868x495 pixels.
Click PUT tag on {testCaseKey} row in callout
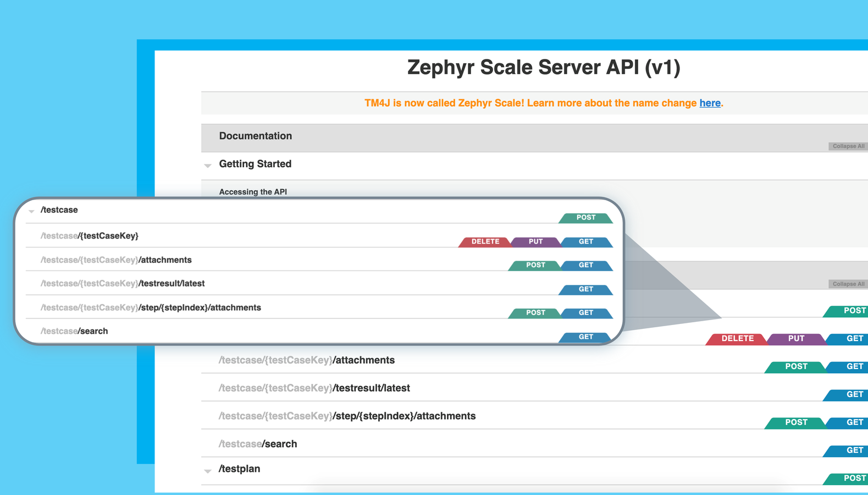click(x=535, y=242)
